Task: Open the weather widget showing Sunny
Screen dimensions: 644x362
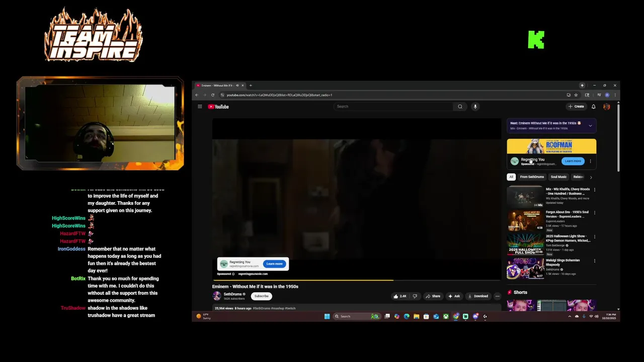Action: (x=204, y=316)
